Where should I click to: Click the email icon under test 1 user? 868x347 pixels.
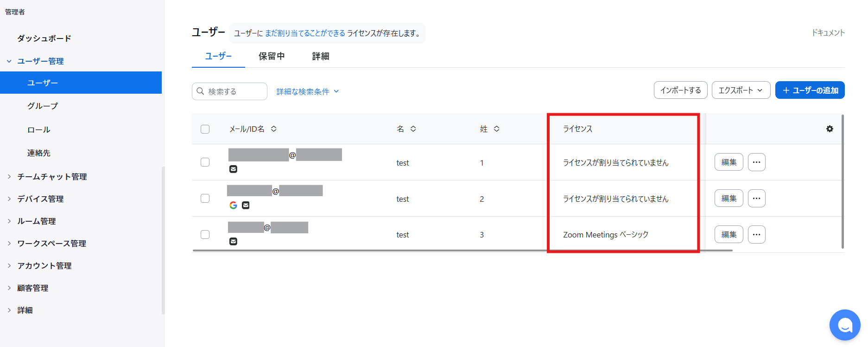coord(233,169)
